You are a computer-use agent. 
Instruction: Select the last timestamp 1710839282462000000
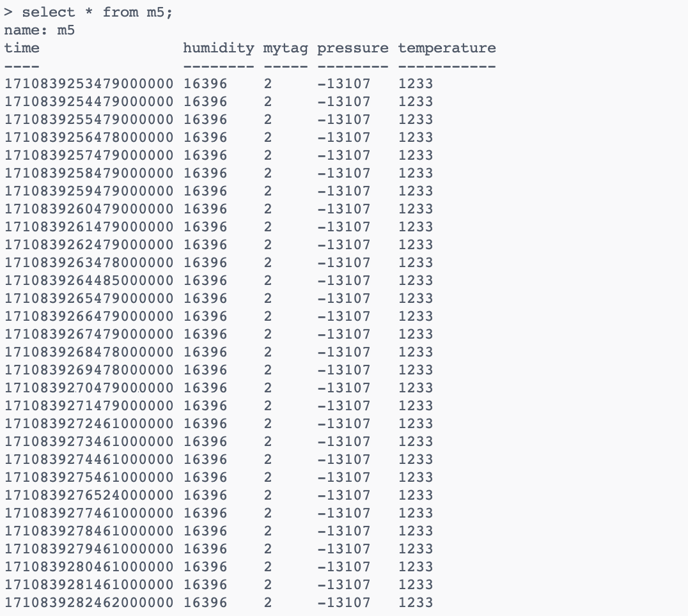(x=88, y=603)
